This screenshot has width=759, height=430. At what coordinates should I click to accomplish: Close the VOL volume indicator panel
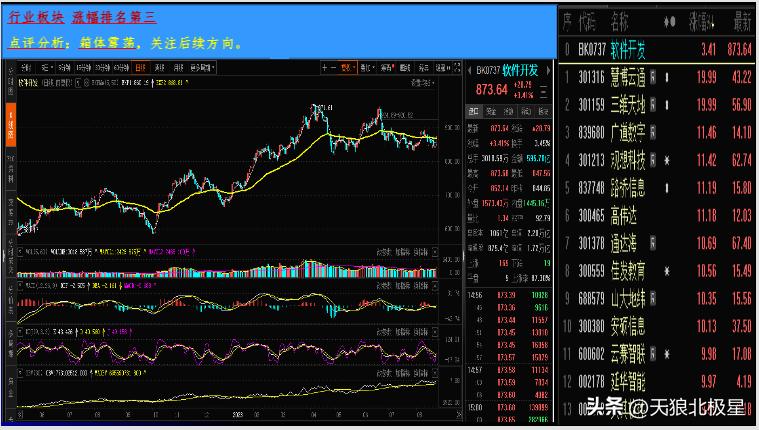click(x=435, y=252)
